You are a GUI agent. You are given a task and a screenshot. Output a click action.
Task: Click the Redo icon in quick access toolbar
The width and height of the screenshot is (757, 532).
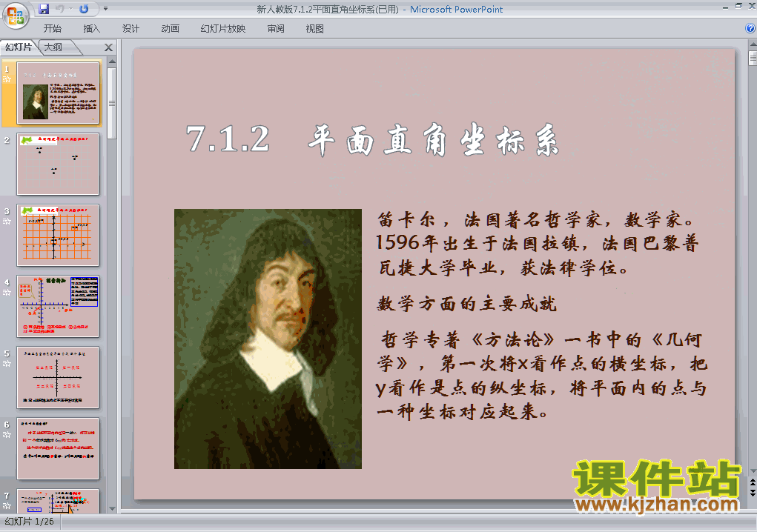point(84,9)
